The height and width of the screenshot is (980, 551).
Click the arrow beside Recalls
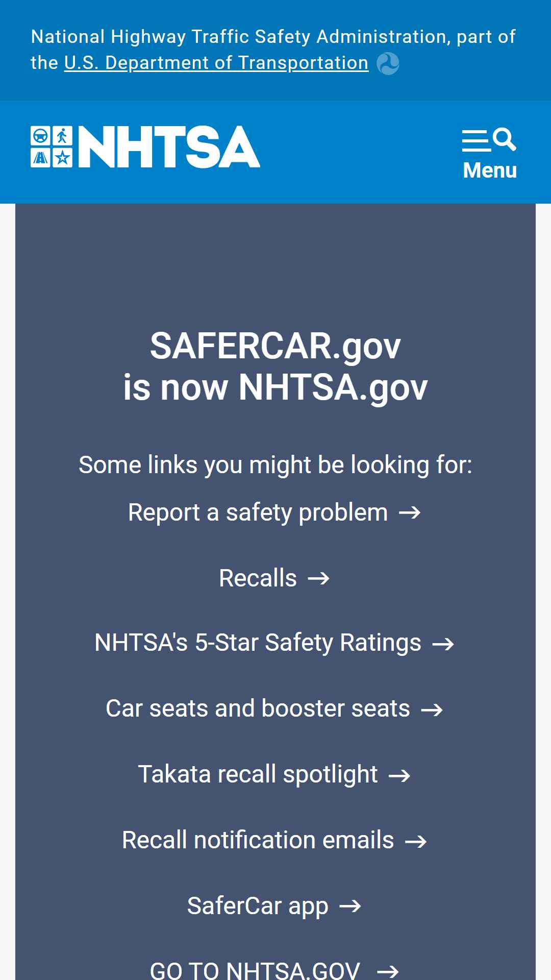[x=319, y=578]
